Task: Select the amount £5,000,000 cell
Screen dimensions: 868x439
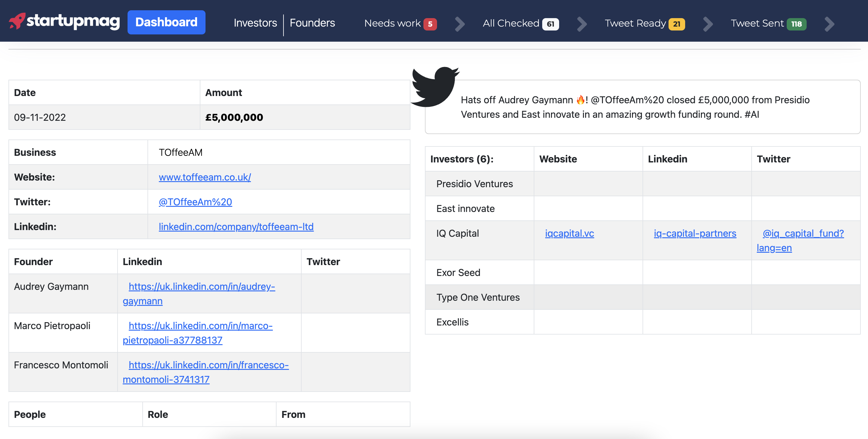Action: 305,117
